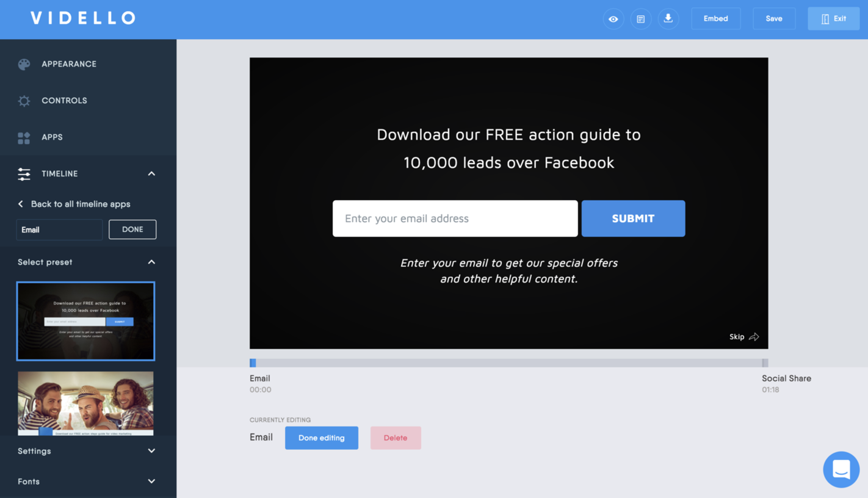Click the 'Download our FREE action guide' headline
This screenshot has height=498, width=868.
click(509, 148)
